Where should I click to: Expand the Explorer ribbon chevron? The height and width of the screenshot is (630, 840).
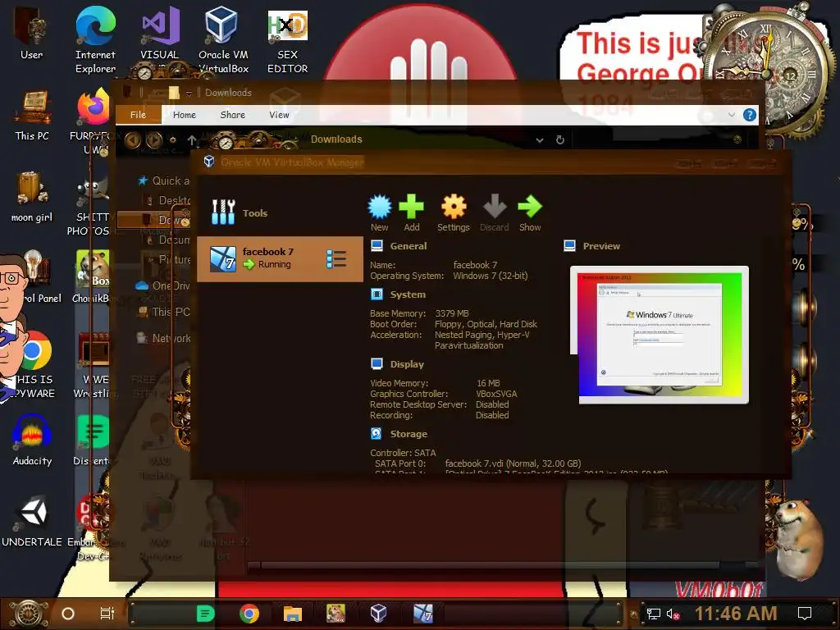pyautogui.click(x=731, y=115)
